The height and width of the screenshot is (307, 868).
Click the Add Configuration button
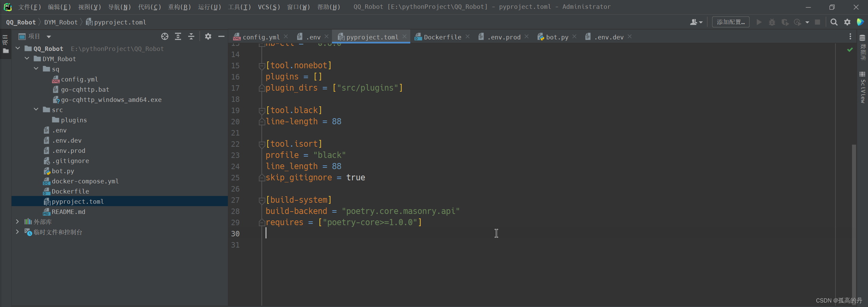[x=731, y=22]
